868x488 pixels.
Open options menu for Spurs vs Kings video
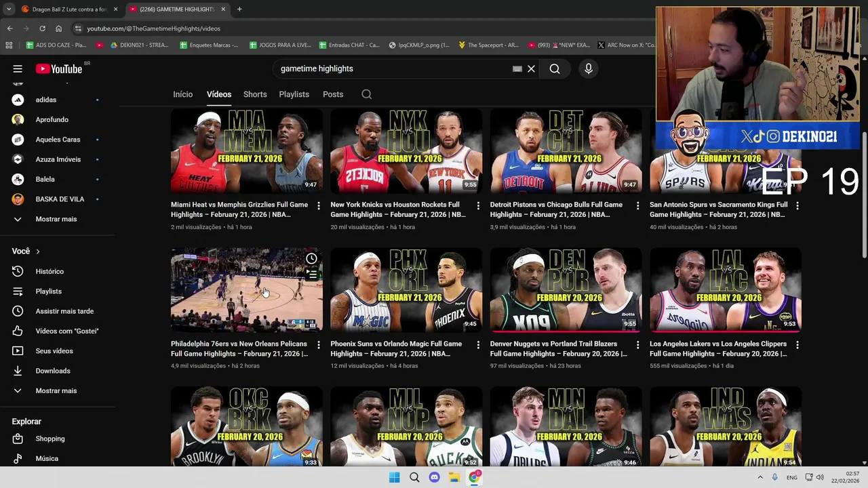pyautogui.click(x=797, y=205)
